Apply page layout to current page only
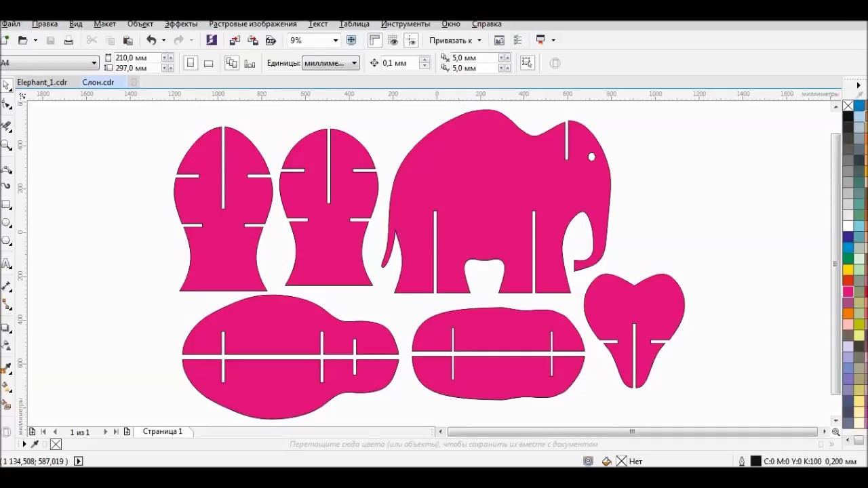 [250, 63]
